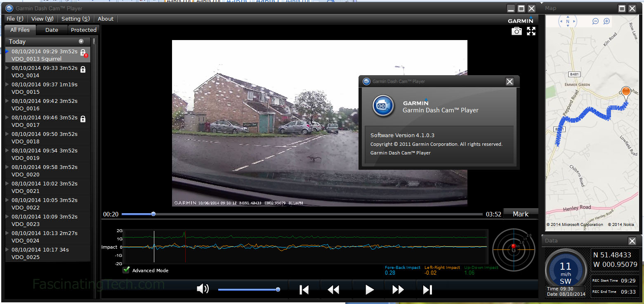Close the About Garmin Dash Cam dialog
This screenshot has width=644, height=304.
(x=510, y=81)
